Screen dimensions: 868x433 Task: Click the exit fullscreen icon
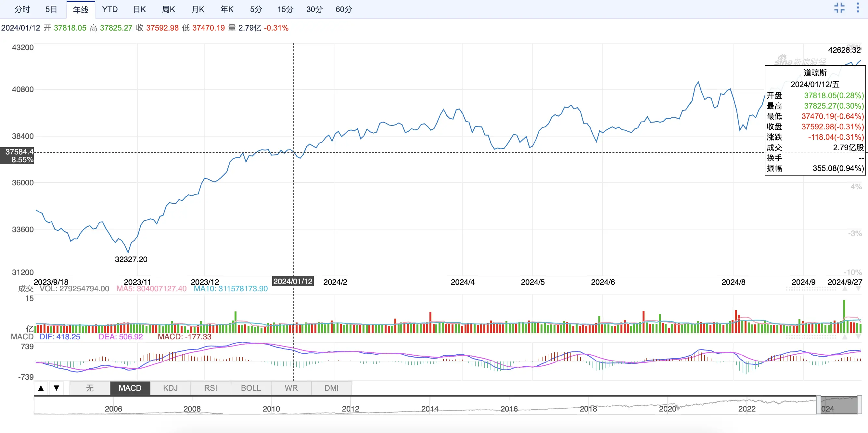[x=839, y=8]
